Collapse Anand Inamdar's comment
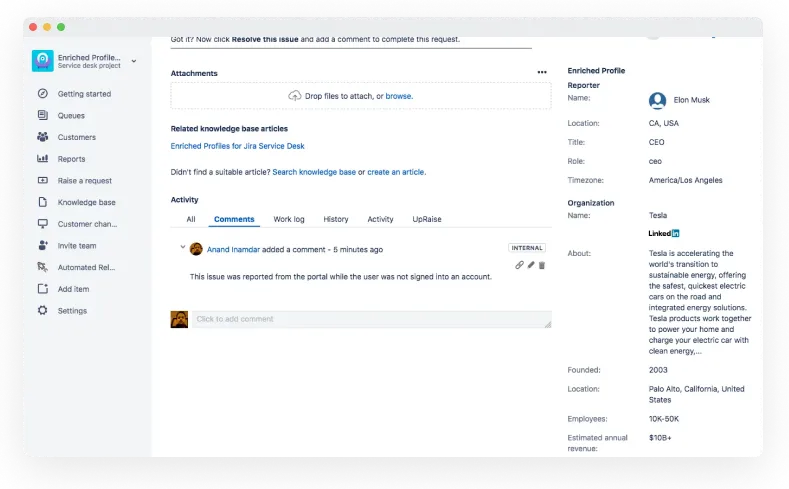Viewport: 789px width, 489px height. click(182, 248)
